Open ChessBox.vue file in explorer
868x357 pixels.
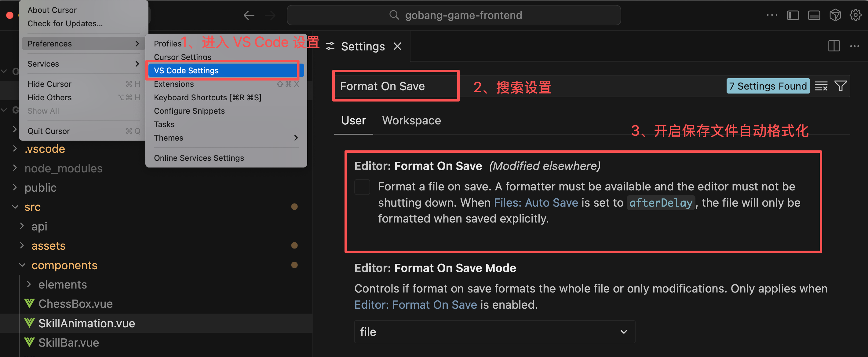coord(75,304)
